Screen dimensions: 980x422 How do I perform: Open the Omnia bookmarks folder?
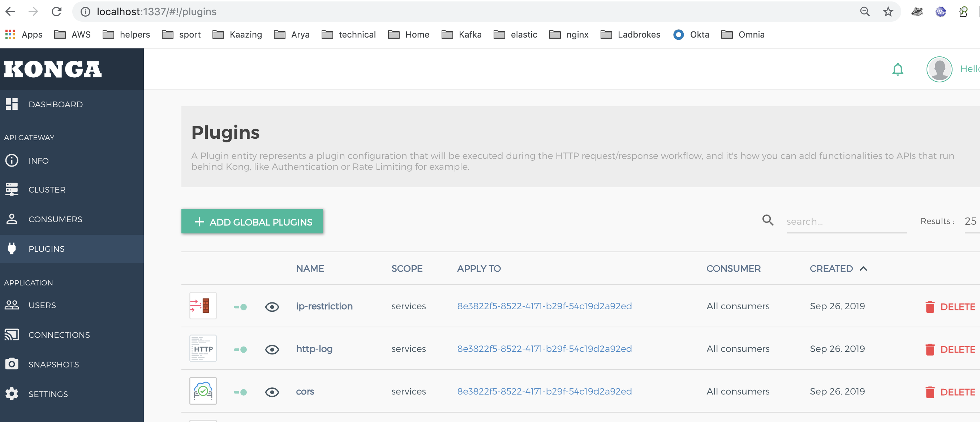743,35
